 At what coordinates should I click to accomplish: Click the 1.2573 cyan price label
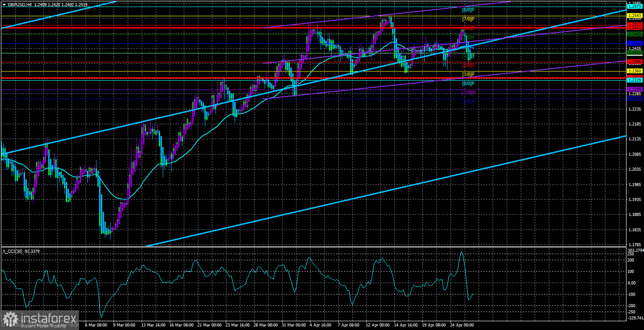click(635, 7)
